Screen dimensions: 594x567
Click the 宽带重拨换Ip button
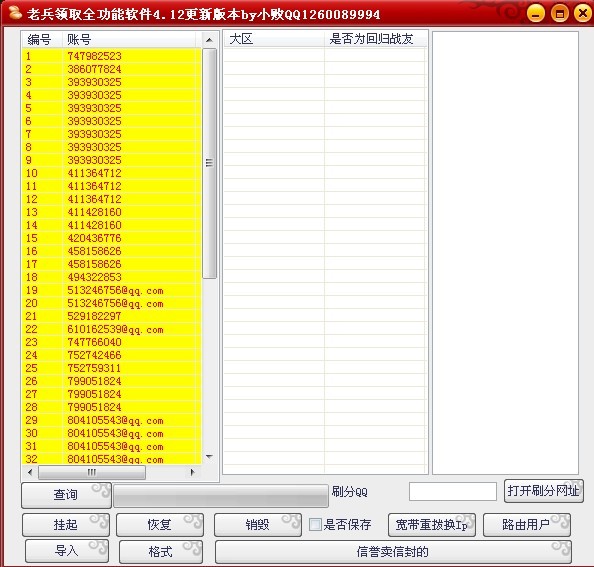[x=431, y=525]
